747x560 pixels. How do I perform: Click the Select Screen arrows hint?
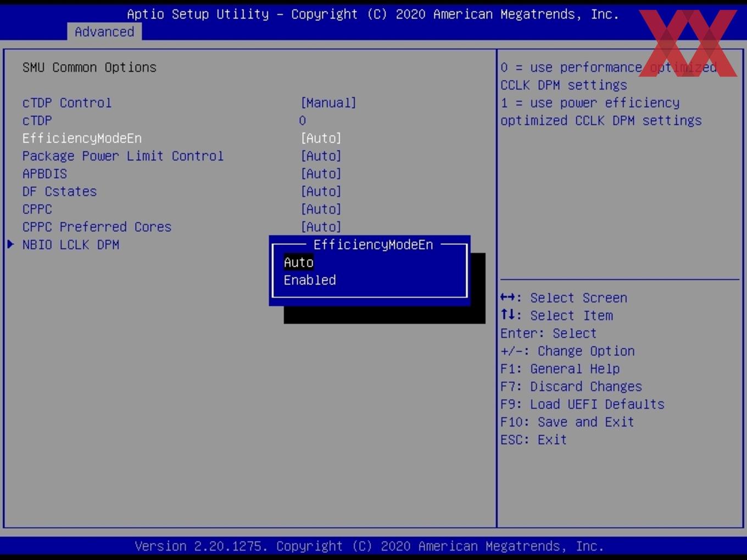[564, 298]
